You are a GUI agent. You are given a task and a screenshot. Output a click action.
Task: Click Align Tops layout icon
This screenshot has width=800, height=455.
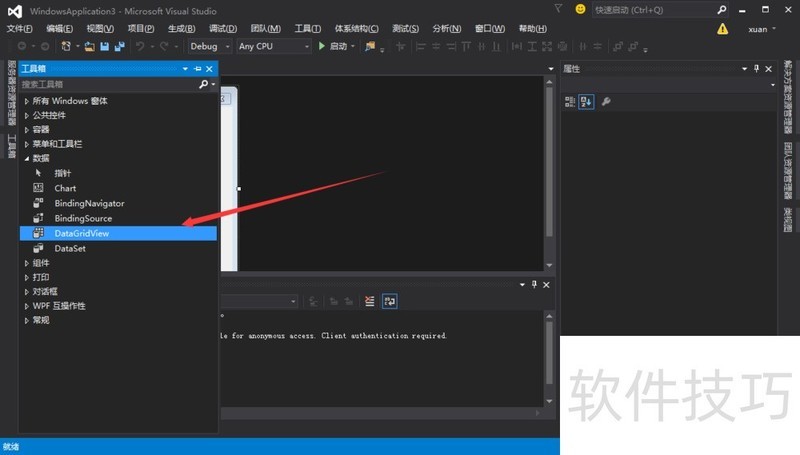pyautogui.click(x=466, y=46)
